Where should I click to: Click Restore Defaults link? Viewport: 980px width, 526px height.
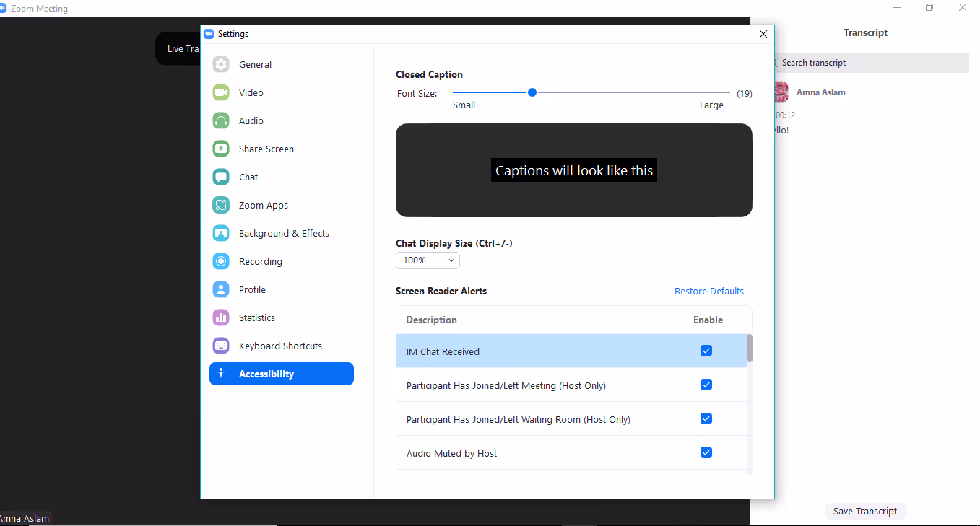pos(709,291)
